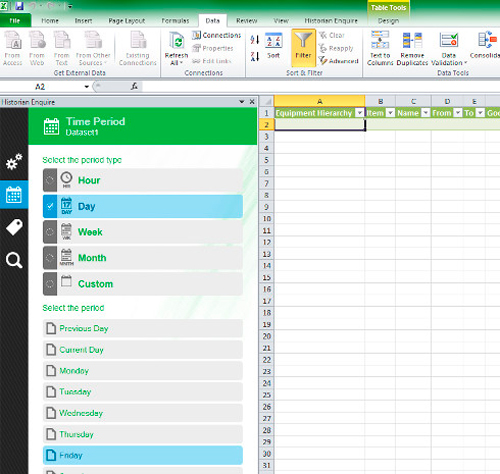
Task: Click the Edit Links ribbon button
Action: [x=212, y=61]
